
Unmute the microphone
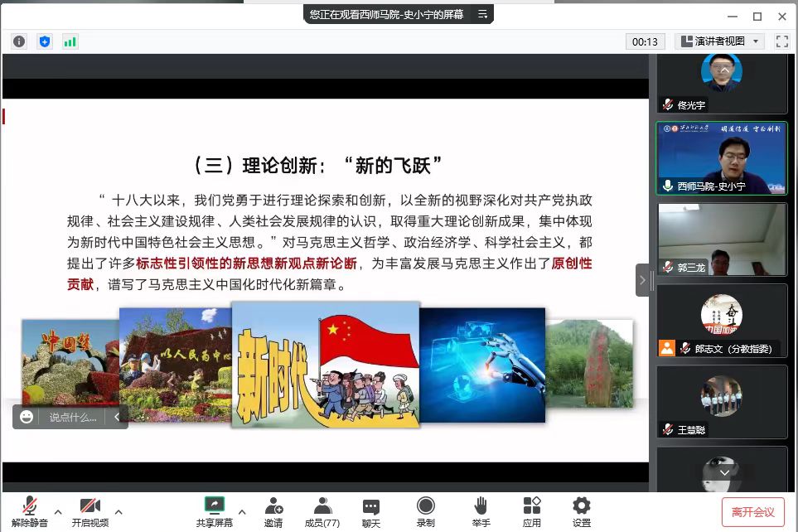(30, 511)
